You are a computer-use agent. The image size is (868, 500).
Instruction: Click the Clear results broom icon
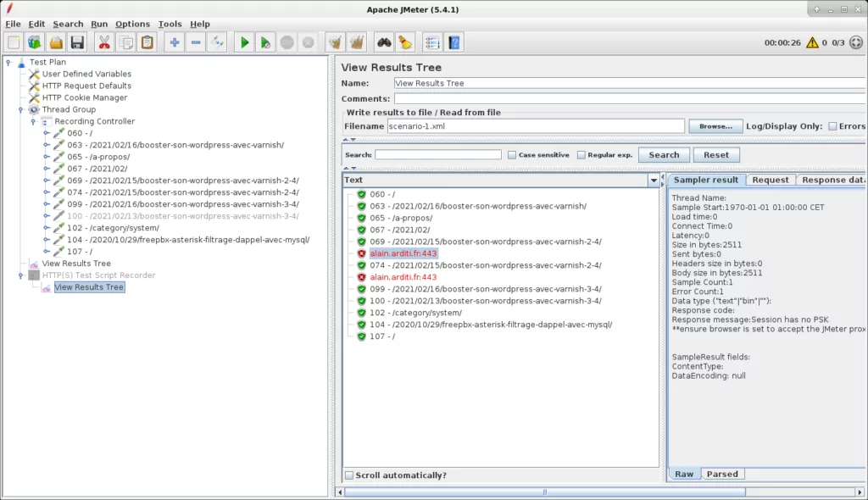(335, 42)
